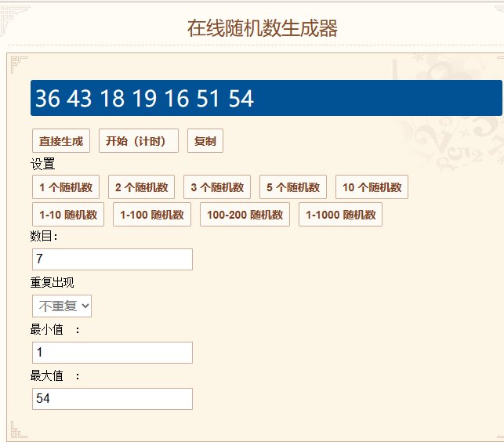504x442 pixels.
Task: Set range with 1-100 随机数 button
Action: pyautogui.click(x=152, y=215)
